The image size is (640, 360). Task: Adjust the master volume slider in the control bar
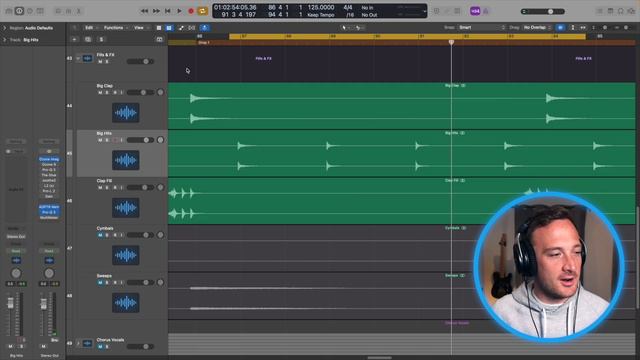pos(543,11)
